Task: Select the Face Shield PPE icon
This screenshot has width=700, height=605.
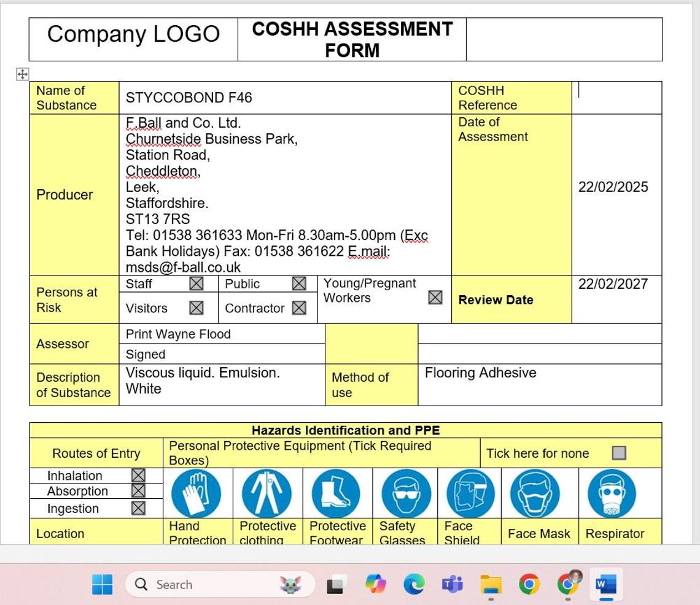Action: click(470, 493)
